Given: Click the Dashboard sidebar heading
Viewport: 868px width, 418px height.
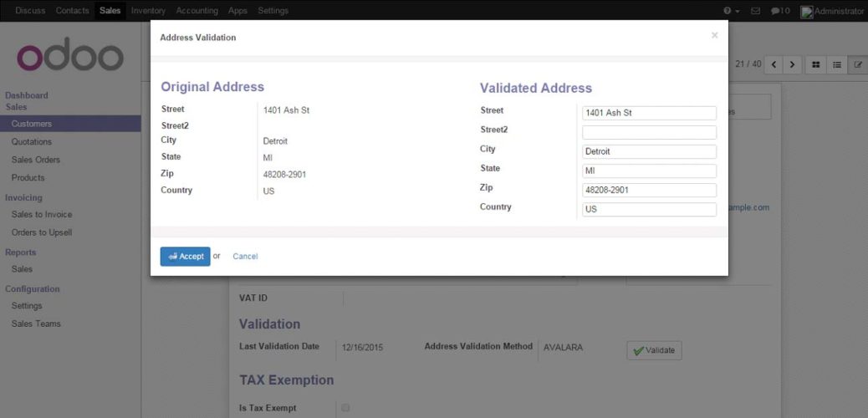Looking at the screenshot, I should 27,95.
